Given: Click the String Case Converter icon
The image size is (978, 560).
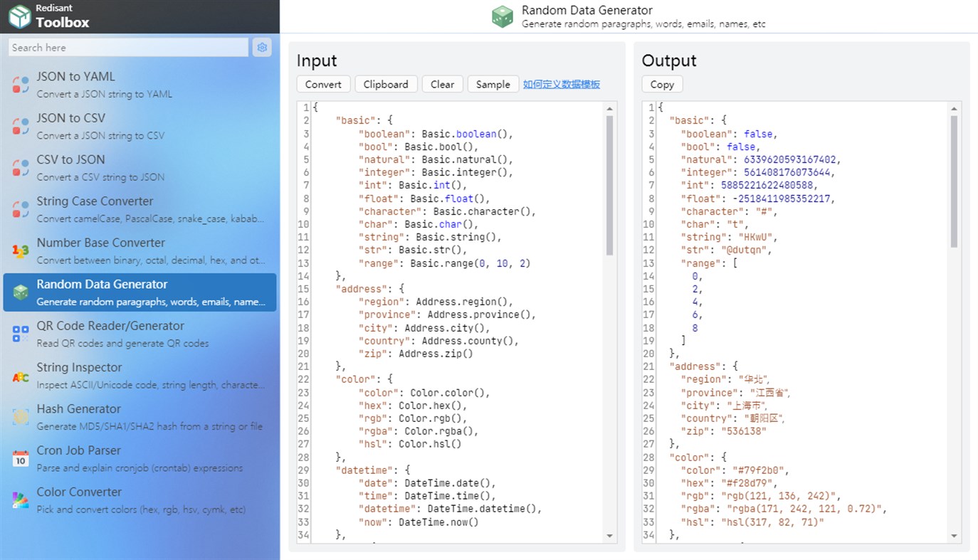Looking at the screenshot, I should click(x=21, y=209).
